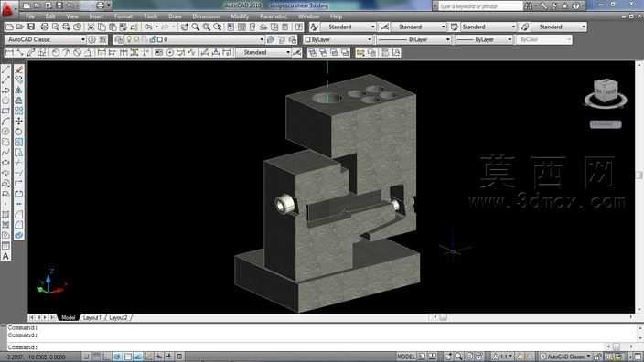Click the command line input field
The width and height of the screenshot is (644, 362).
tap(306, 347)
